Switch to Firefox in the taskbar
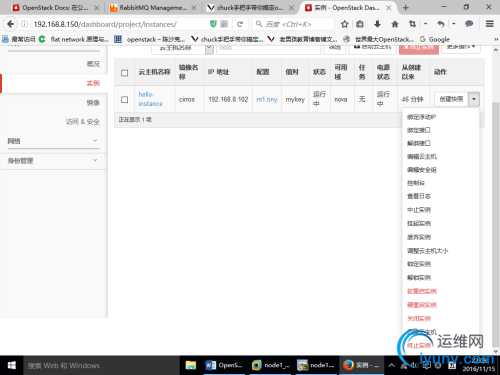 pos(361,365)
